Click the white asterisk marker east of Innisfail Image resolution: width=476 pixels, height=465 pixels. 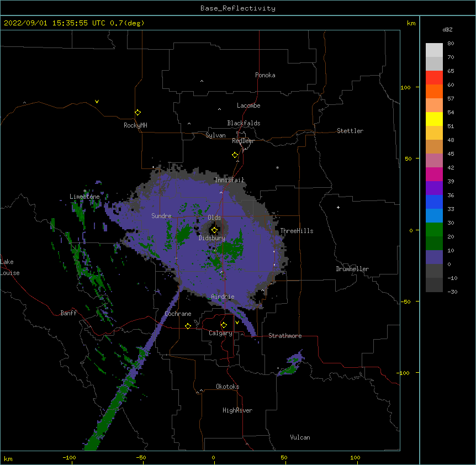[x=277, y=167]
